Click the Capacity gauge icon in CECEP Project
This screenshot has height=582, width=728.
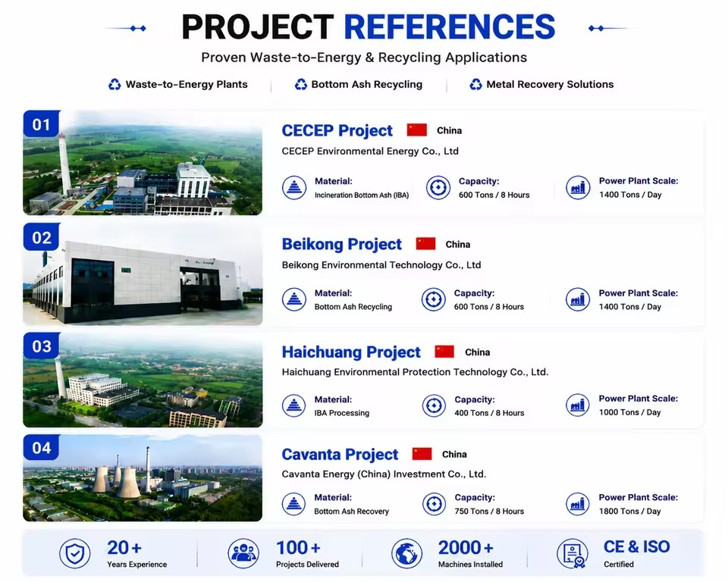[x=438, y=188]
